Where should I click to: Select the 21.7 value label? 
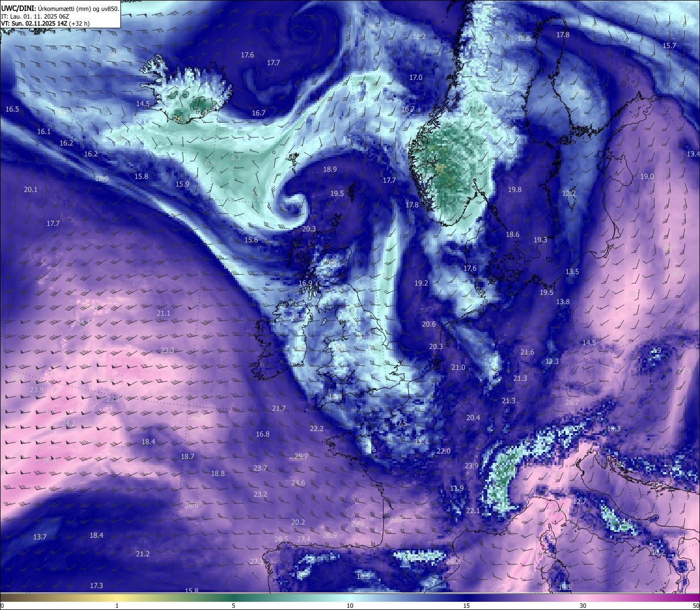[279, 409]
